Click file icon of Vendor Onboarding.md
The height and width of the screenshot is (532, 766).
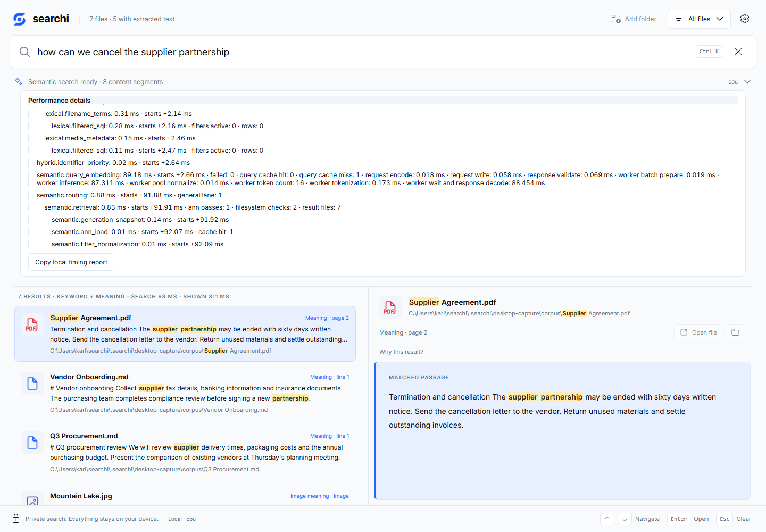[32, 384]
